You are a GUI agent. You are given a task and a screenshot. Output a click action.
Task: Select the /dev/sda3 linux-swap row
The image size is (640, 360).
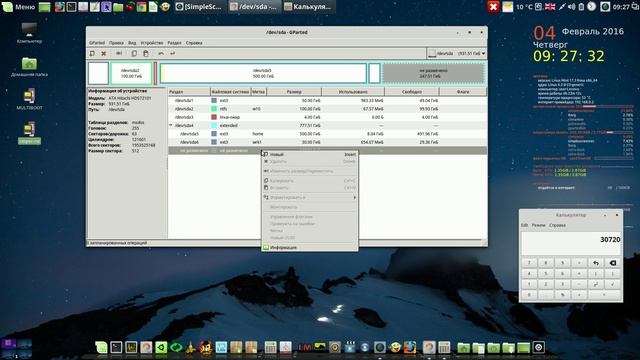pos(327,117)
